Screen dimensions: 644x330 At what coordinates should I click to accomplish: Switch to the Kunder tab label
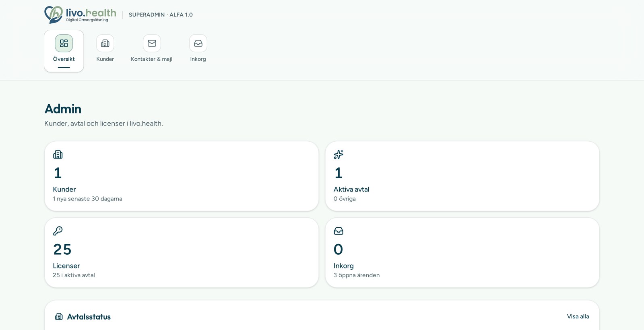point(105,59)
